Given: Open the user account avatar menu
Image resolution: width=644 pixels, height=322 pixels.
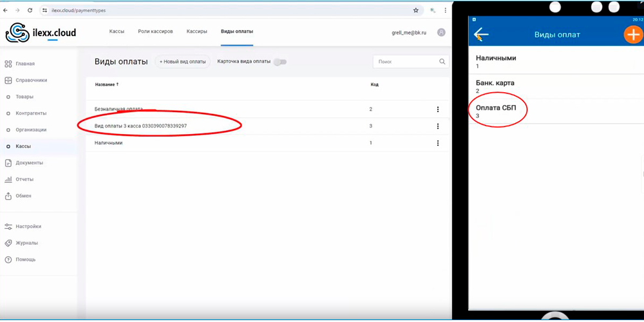Looking at the screenshot, I should (441, 32).
